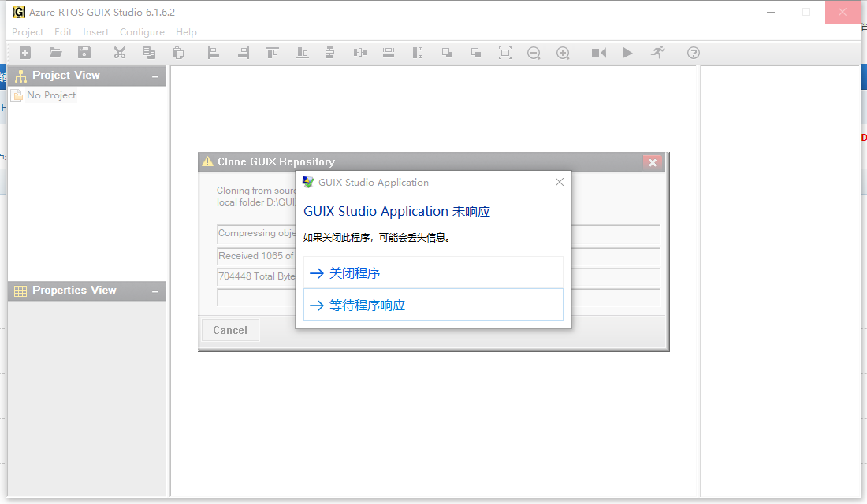The height and width of the screenshot is (504, 867).
Task: Click the make equal height icon
Action: [x=418, y=53]
